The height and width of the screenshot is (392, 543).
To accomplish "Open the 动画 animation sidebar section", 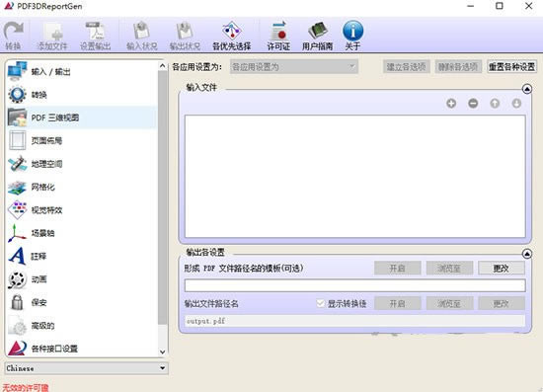I will tap(82, 279).
